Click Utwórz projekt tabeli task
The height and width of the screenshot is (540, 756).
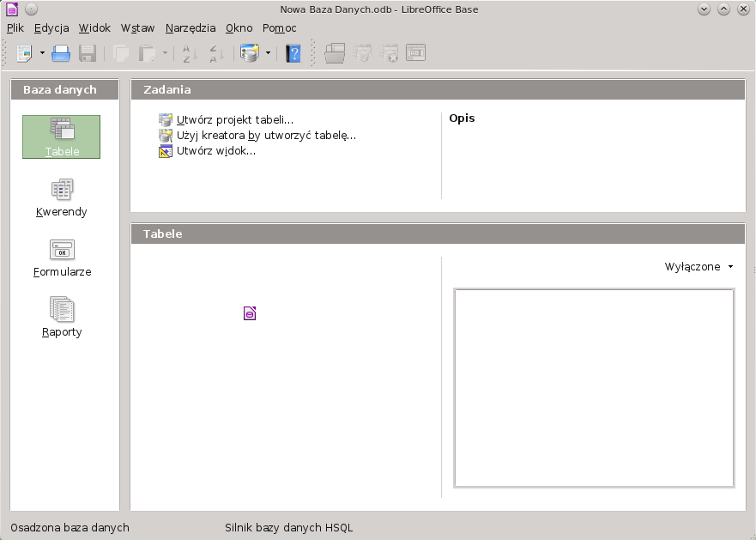pos(234,120)
